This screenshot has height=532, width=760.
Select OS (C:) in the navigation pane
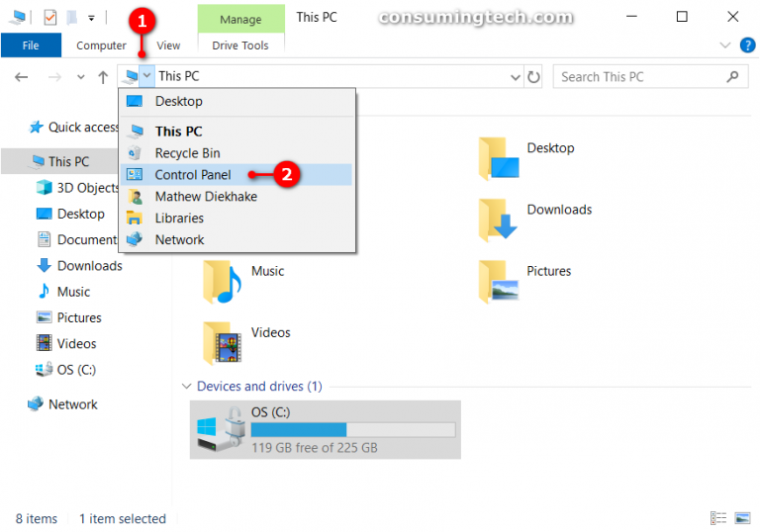pyautogui.click(x=66, y=370)
